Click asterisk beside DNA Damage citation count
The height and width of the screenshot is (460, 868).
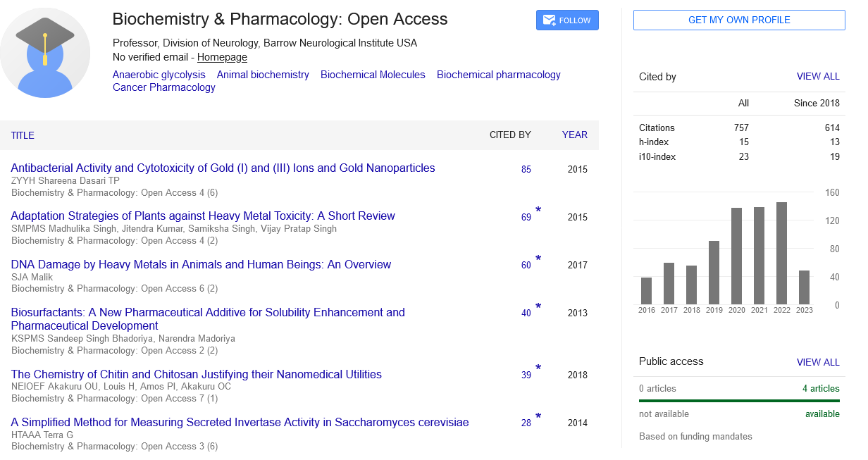(x=538, y=260)
